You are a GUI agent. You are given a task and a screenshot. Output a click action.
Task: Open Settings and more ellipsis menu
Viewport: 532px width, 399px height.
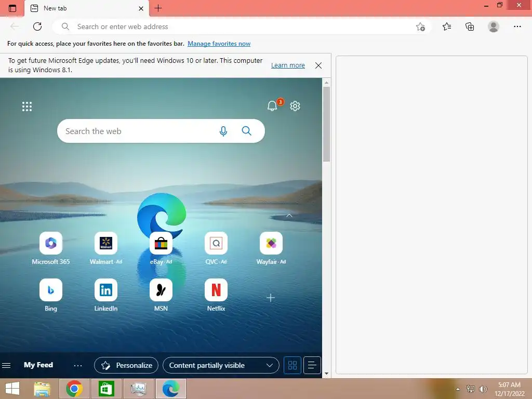(x=517, y=26)
